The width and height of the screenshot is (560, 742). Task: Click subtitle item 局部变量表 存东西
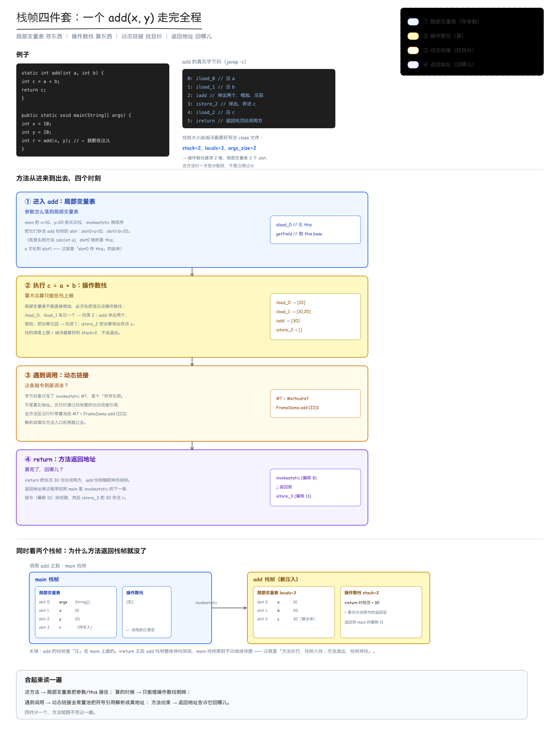[x=39, y=36]
